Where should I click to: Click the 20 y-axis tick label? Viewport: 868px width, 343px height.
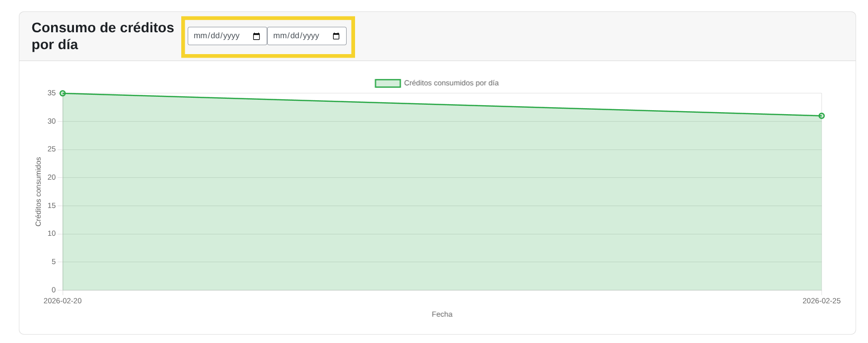coord(52,177)
